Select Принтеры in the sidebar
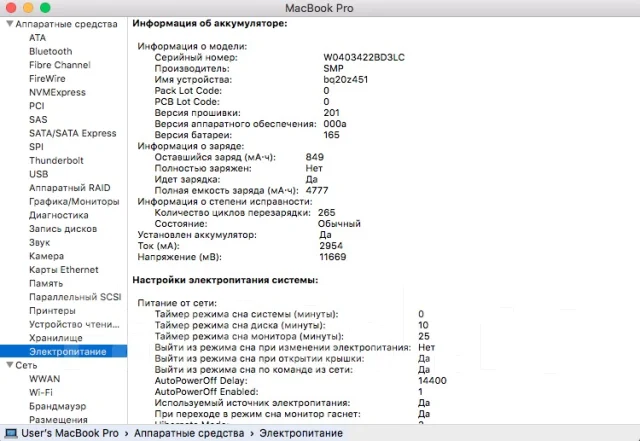Viewport: 640px width, 441px height. pos(52,311)
